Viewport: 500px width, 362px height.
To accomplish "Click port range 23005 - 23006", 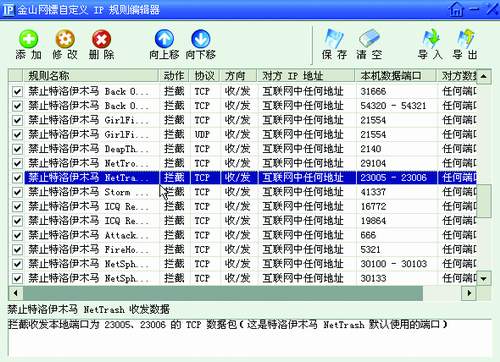I will [393, 177].
